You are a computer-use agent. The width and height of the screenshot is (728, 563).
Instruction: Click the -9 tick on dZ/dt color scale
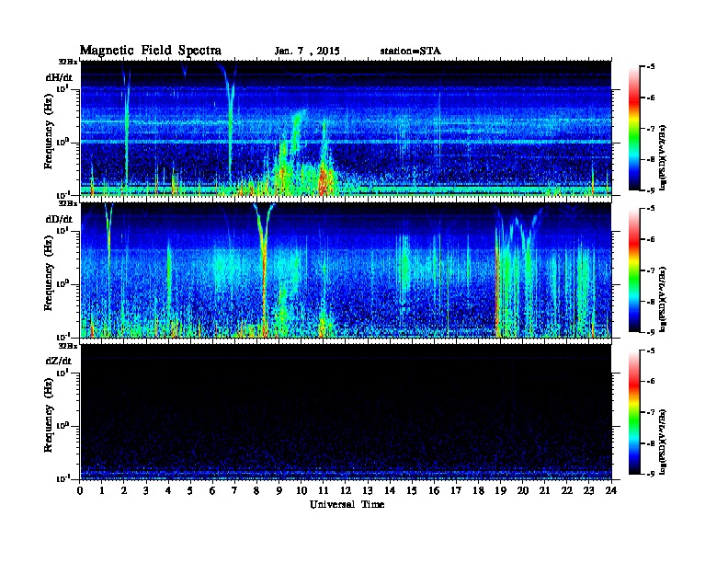click(x=650, y=474)
